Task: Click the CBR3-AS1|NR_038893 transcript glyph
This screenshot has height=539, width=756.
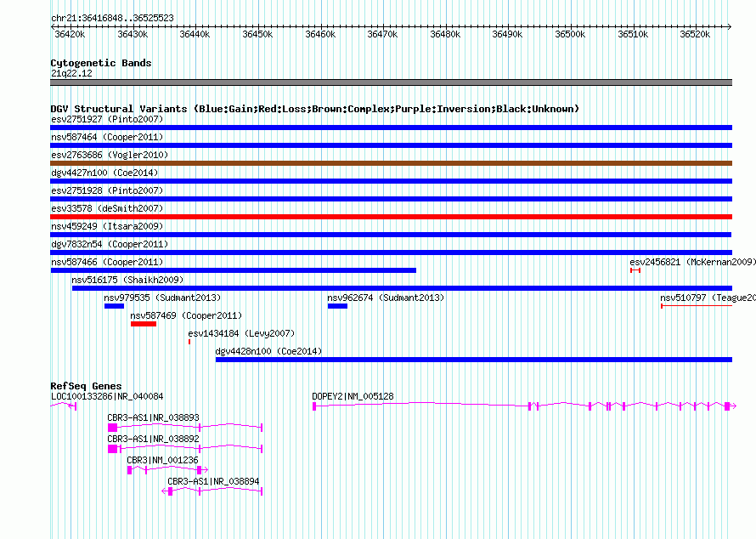Action: click(185, 427)
